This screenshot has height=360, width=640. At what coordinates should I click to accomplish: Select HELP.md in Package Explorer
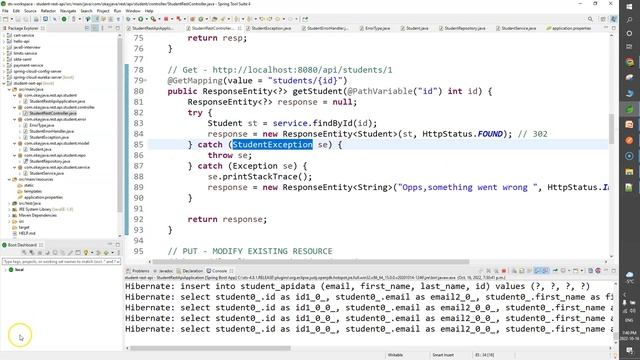(x=27, y=233)
